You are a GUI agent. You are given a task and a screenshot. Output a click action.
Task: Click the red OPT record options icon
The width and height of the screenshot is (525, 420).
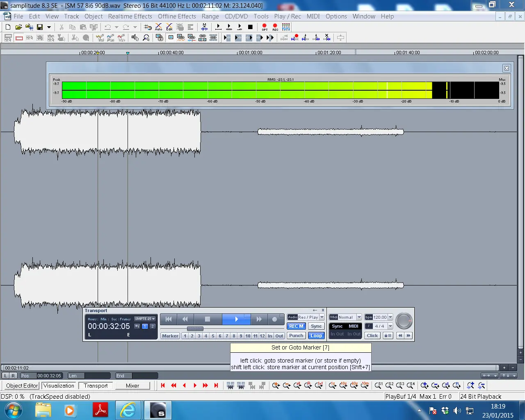[265, 27]
